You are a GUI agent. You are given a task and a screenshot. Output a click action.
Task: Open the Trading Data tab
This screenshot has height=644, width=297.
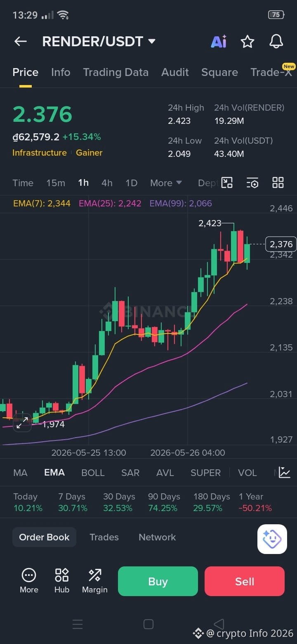(x=115, y=72)
